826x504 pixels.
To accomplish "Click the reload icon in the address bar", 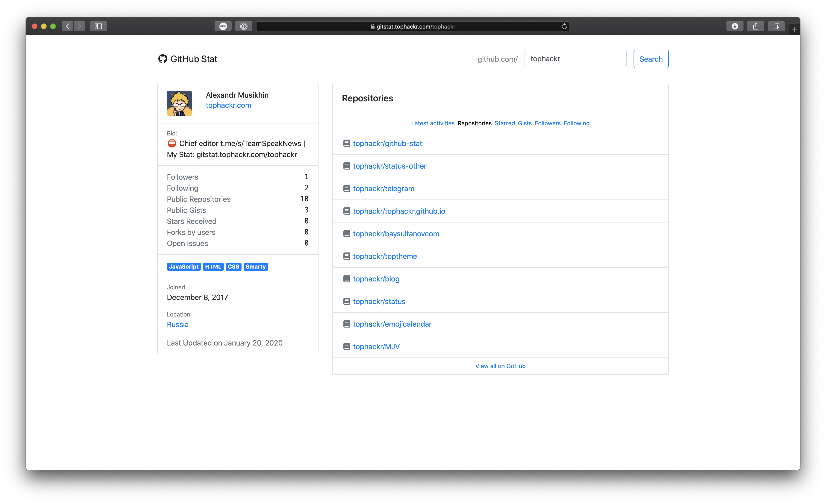I will [564, 26].
